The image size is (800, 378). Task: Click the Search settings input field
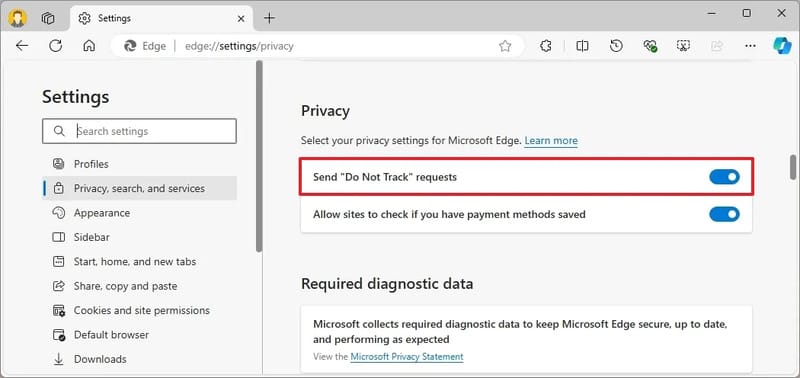point(139,131)
